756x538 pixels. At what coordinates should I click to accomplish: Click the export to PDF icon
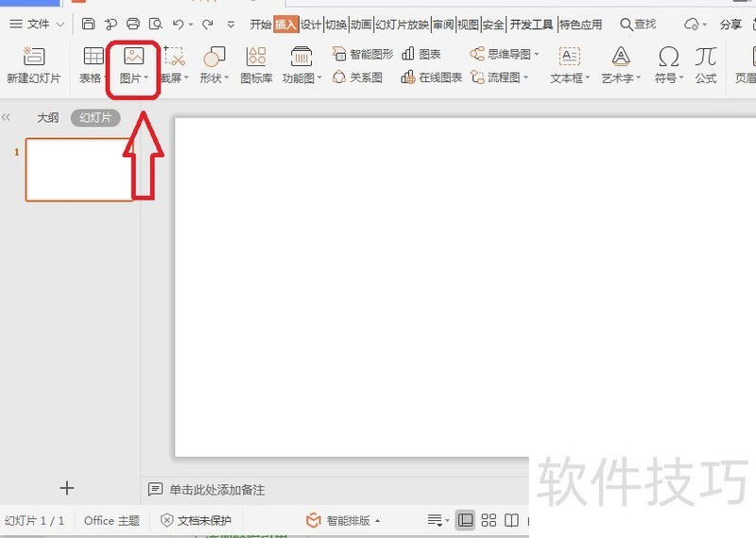pos(111,24)
